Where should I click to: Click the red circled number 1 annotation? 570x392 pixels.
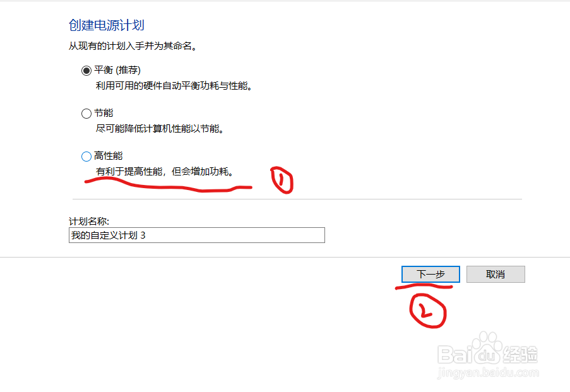pos(282,180)
